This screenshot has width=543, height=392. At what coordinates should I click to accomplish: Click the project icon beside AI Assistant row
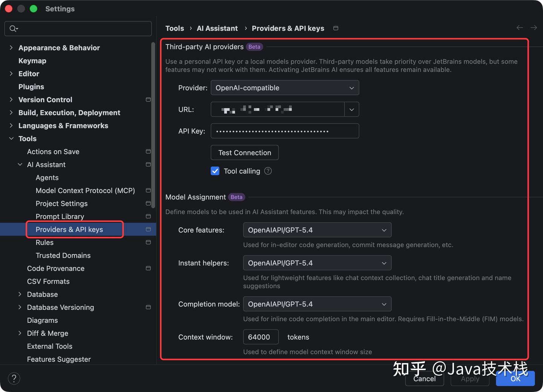(148, 164)
